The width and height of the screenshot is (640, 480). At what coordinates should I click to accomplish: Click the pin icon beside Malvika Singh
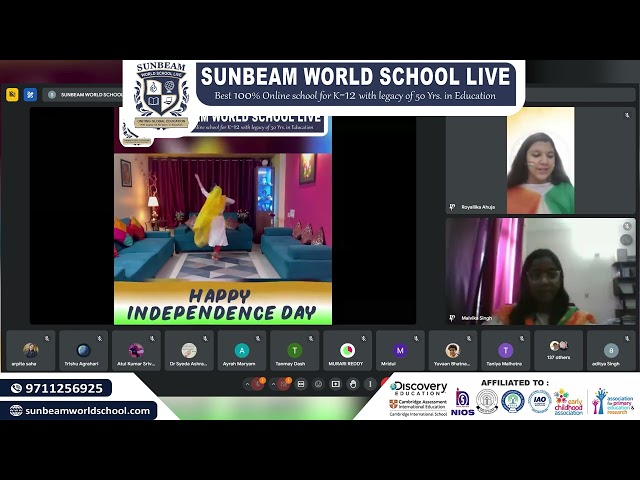click(452, 318)
